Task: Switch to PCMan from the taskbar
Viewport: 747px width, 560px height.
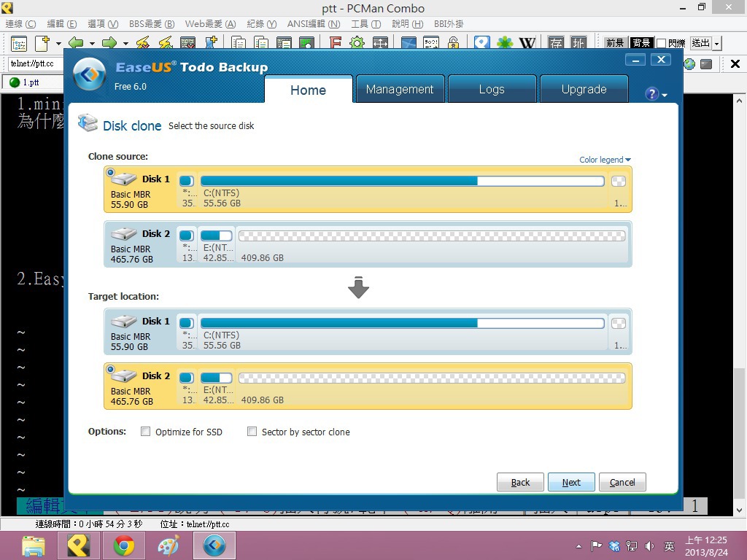Action: click(x=79, y=545)
